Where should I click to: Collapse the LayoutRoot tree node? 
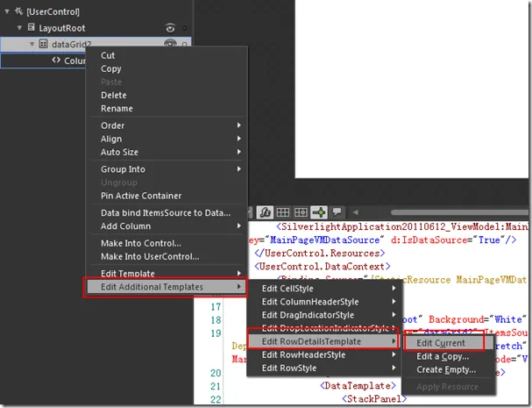pyautogui.click(x=19, y=28)
